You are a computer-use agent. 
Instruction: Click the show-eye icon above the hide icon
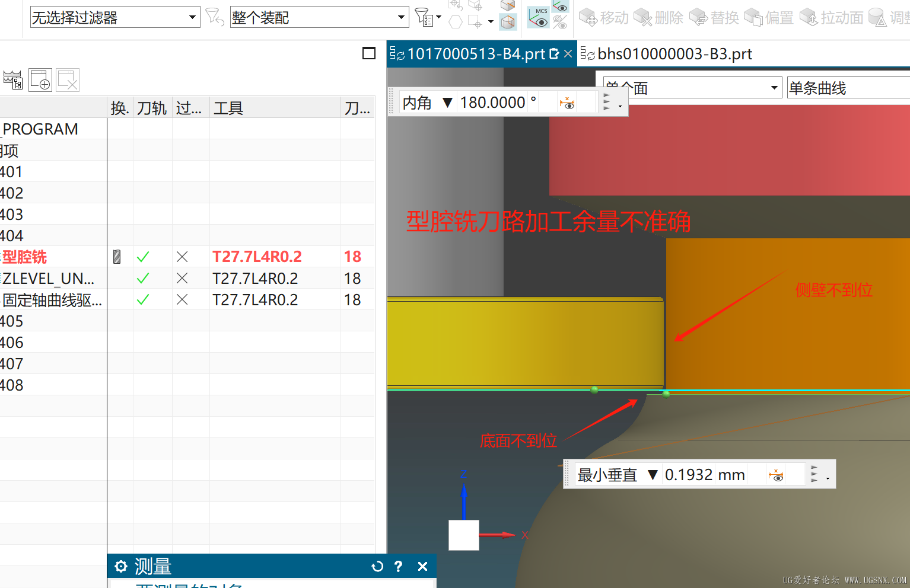(560, 7)
